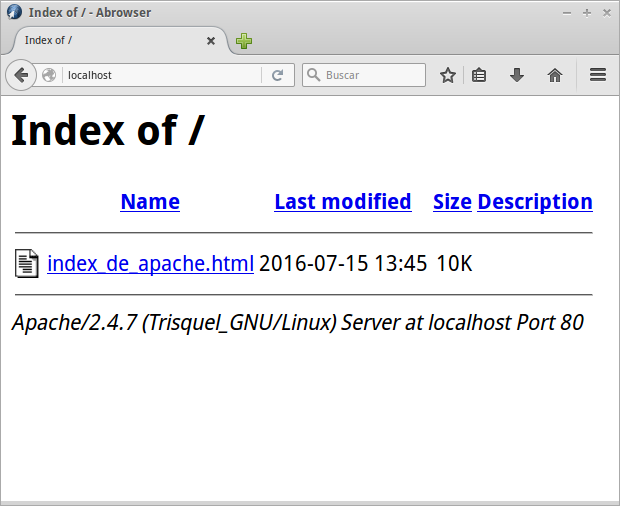Click into the Buscar search field
The height and width of the screenshot is (506, 620).
(x=372, y=75)
